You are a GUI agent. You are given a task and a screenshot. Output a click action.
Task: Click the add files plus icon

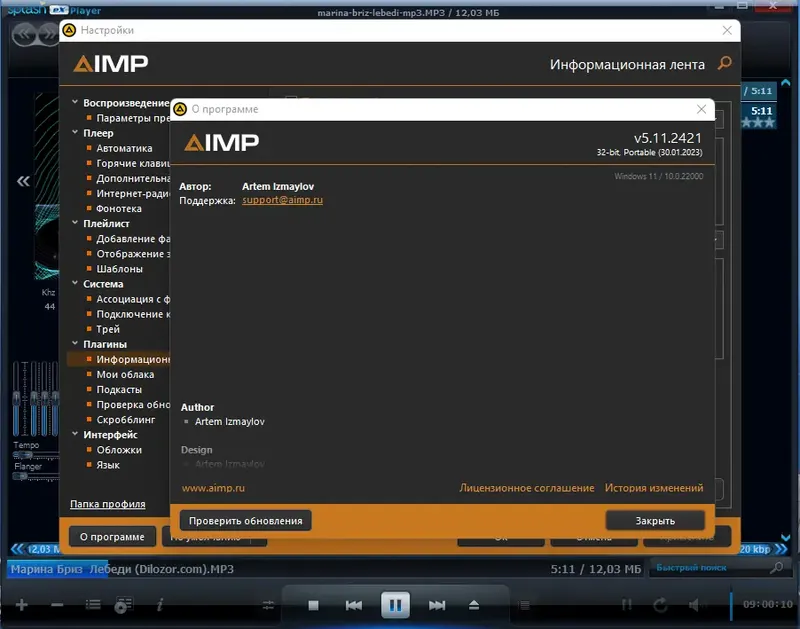tap(21, 605)
